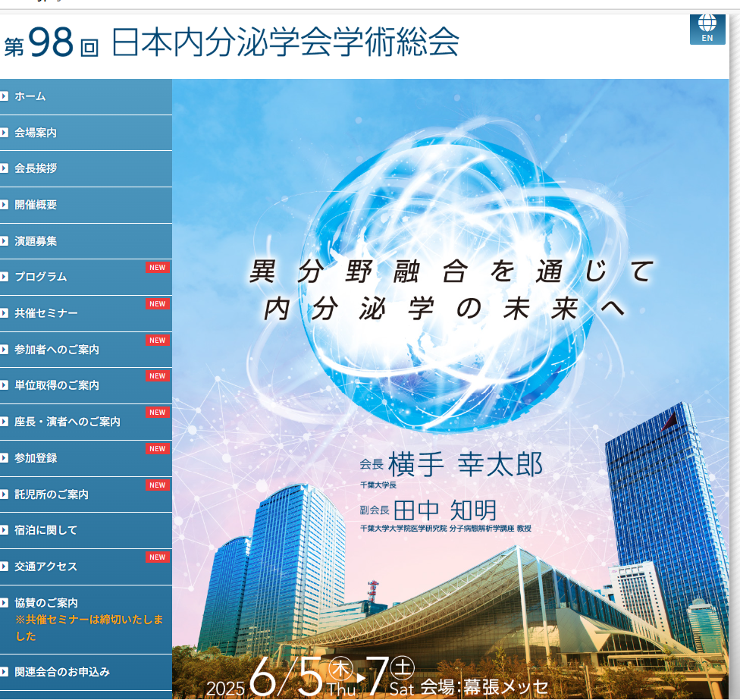The width and height of the screenshot is (740, 700).
Task: Click the arrow icon beside 座長・演者へのご案内
Action: [5, 422]
